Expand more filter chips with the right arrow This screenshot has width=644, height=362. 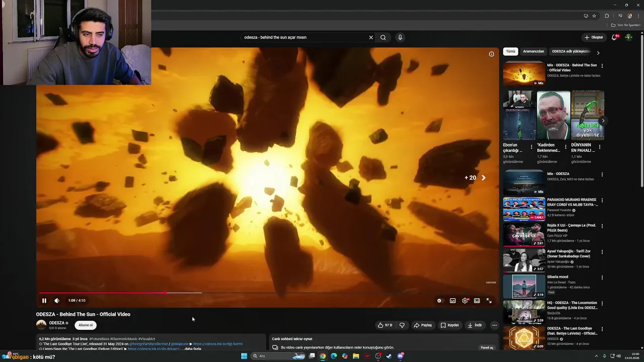tap(598, 52)
